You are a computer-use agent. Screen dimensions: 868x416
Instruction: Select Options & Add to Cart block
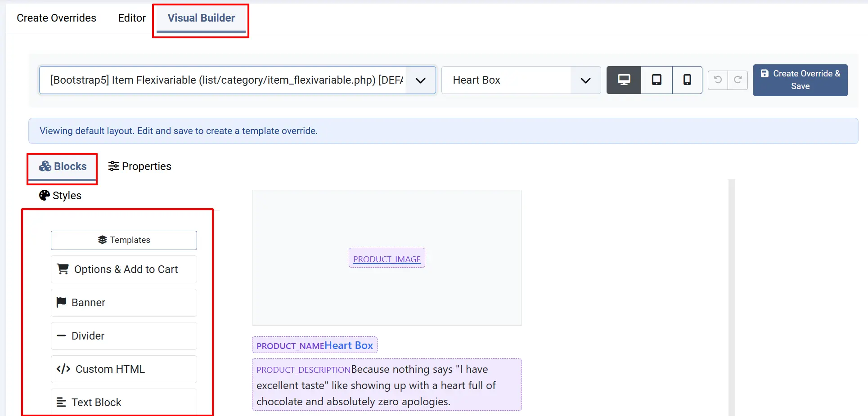[124, 269]
